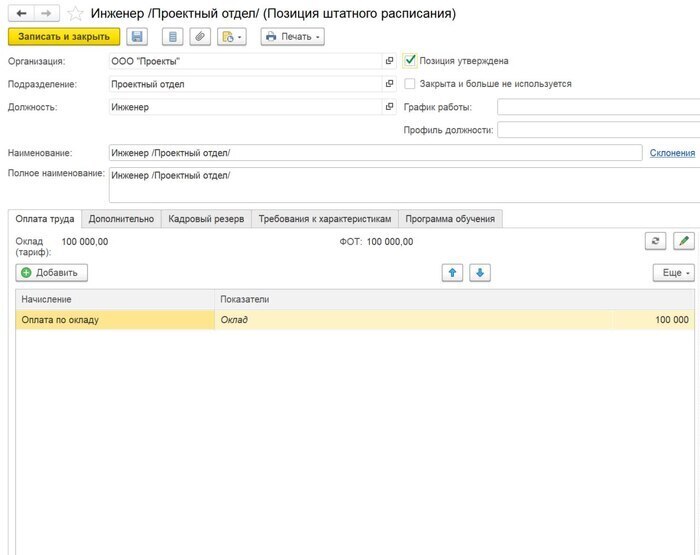Move the accrual row down with arrow
Image resolution: width=700 pixels, height=555 pixels.
[x=479, y=273]
